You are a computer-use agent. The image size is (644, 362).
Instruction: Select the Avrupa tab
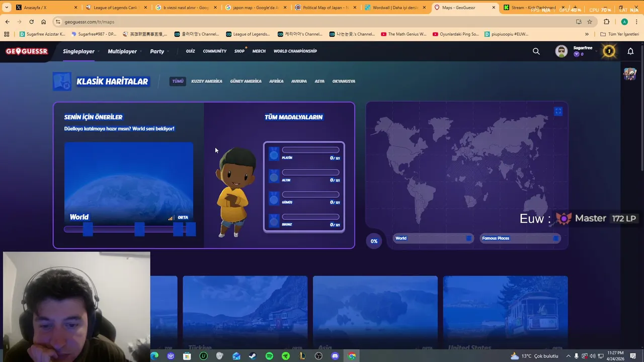tap(299, 81)
